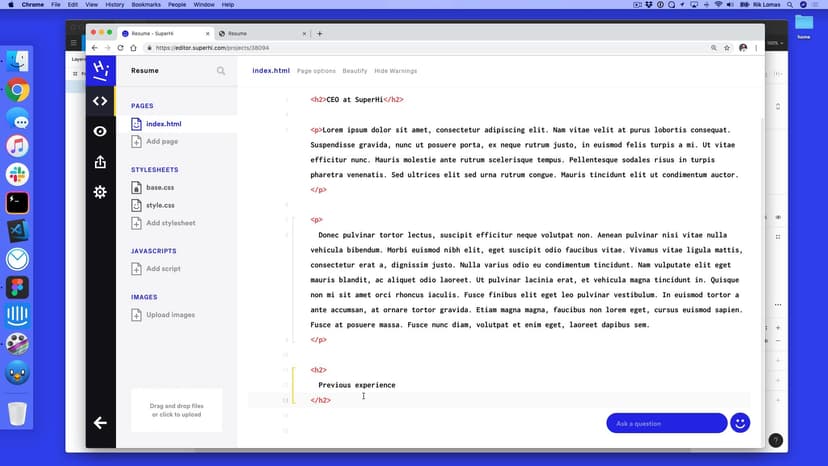828x466 pixels.
Task: Toggle Hide Warnings option
Action: [395, 71]
